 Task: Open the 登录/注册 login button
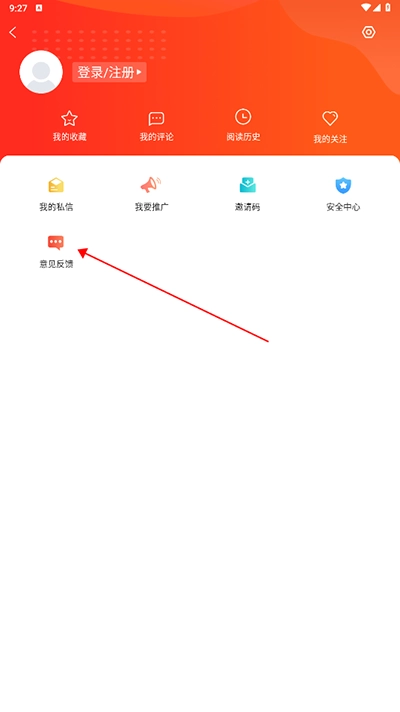coord(109,72)
